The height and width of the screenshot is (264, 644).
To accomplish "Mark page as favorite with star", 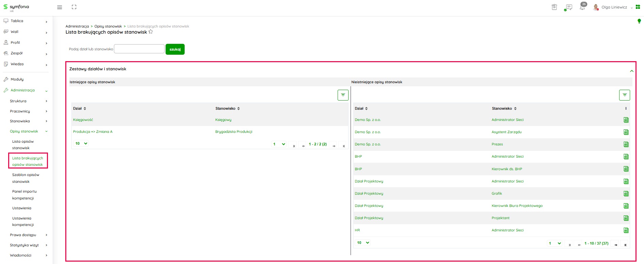I will 151,32.
